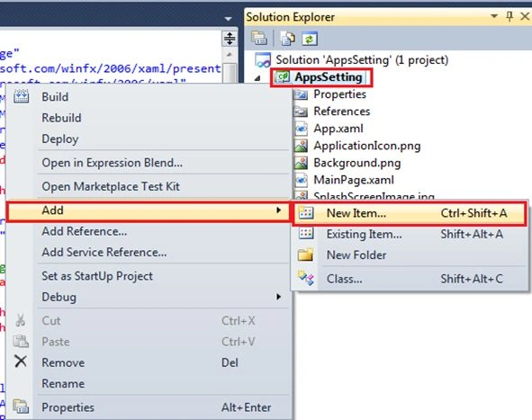Click the New Folder icon in submenu
Viewport: 532px width, 420px height.
305,255
